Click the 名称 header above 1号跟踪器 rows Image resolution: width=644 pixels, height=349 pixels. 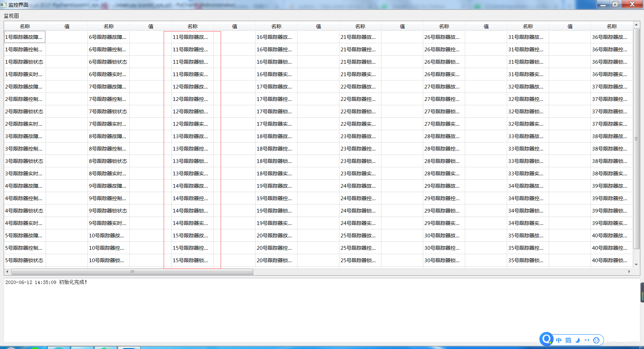(25, 26)
